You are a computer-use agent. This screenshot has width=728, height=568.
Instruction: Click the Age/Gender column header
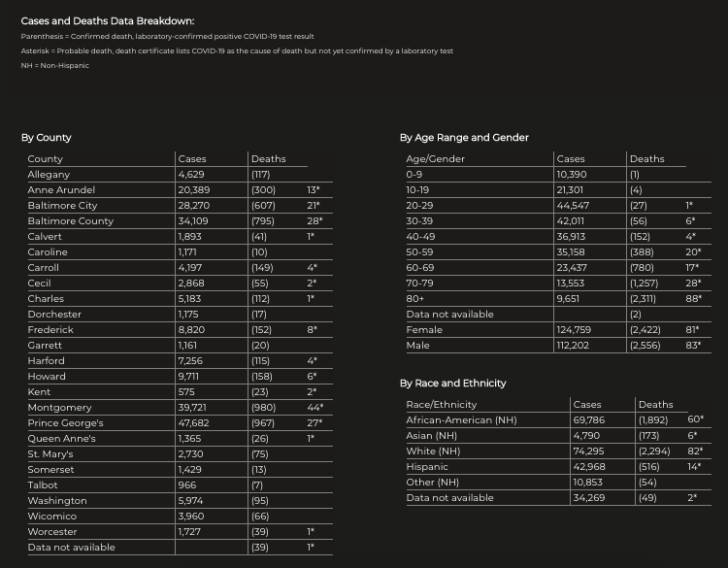436,159
